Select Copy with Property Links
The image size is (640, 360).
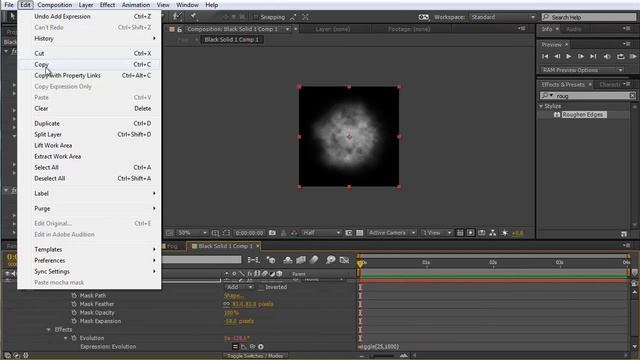click(x=89, y=76)
